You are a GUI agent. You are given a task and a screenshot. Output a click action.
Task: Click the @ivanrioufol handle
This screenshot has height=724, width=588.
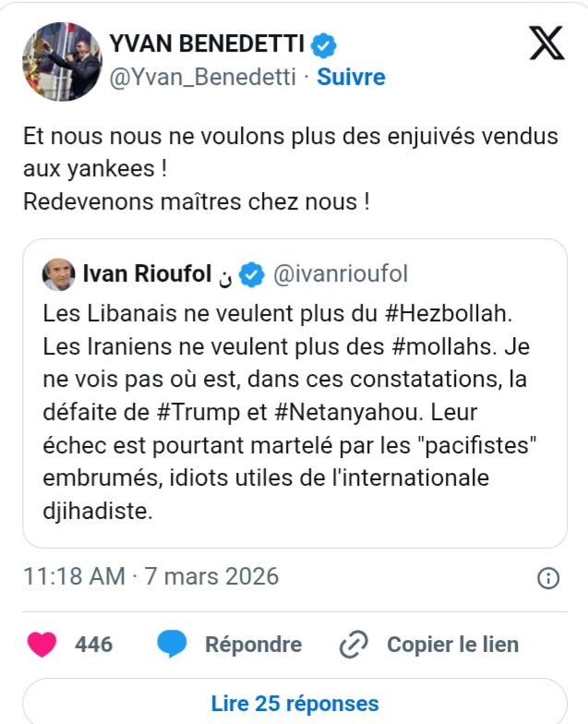pos(341,274)
